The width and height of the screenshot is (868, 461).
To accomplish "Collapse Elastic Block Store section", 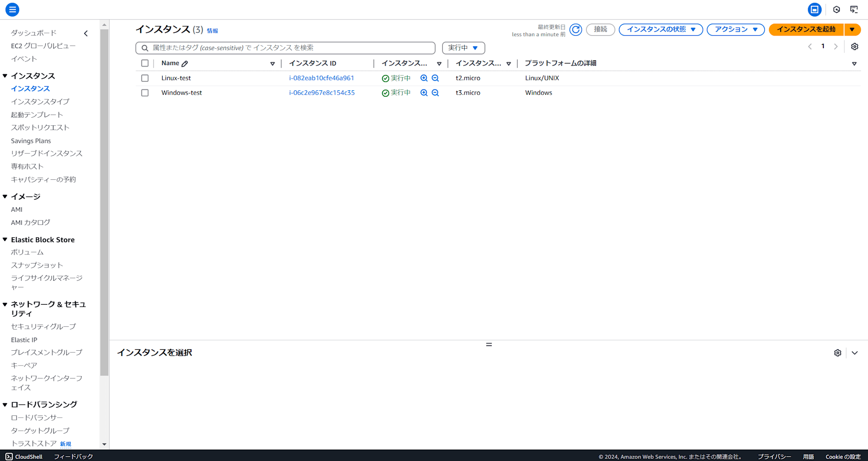I will click(x=5, y=240).
